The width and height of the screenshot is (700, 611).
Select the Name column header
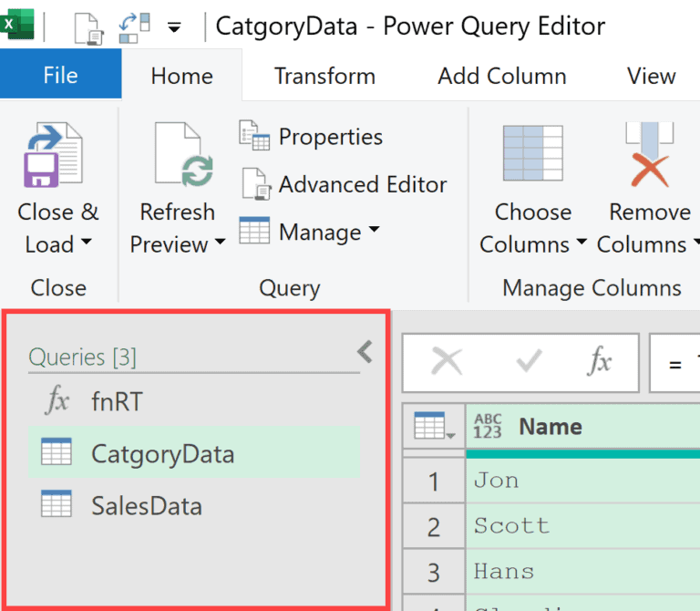click(x=583, y=426)
